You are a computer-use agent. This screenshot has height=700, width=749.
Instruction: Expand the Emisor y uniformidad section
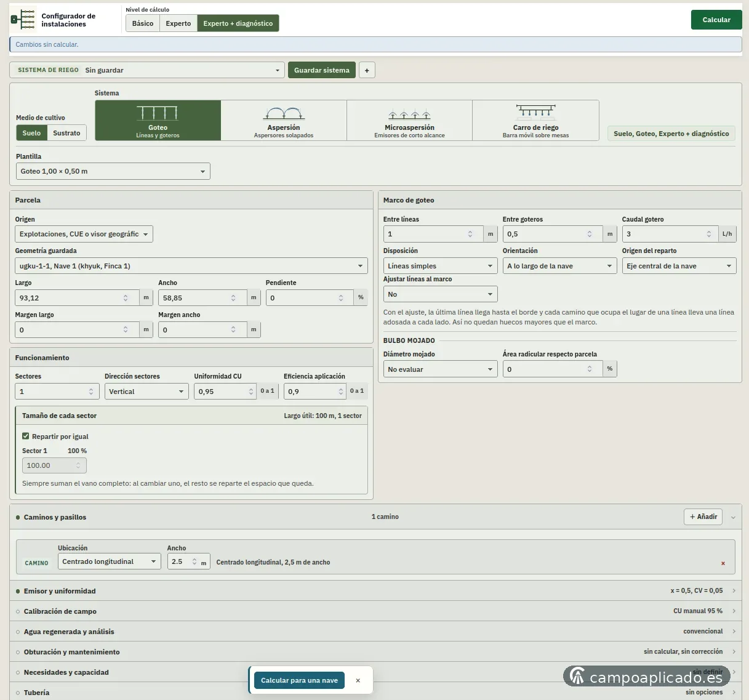(x=375, y=591)
